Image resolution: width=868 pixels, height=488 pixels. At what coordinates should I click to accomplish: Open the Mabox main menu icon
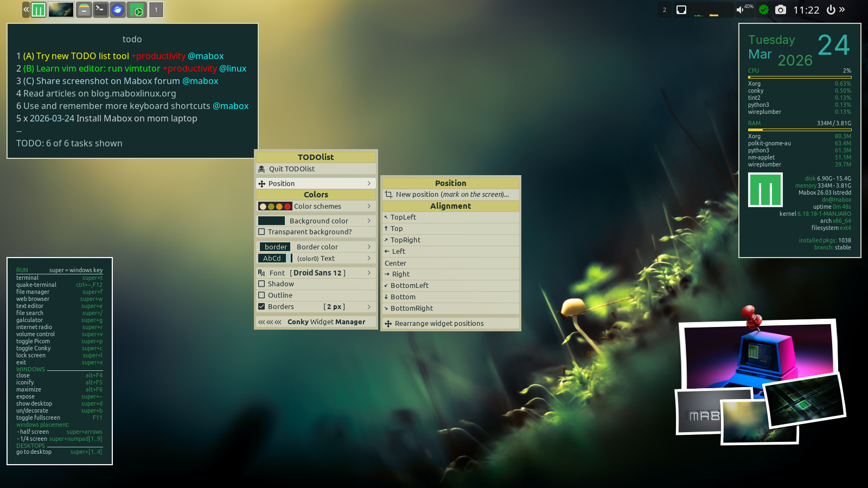point(39,10)
